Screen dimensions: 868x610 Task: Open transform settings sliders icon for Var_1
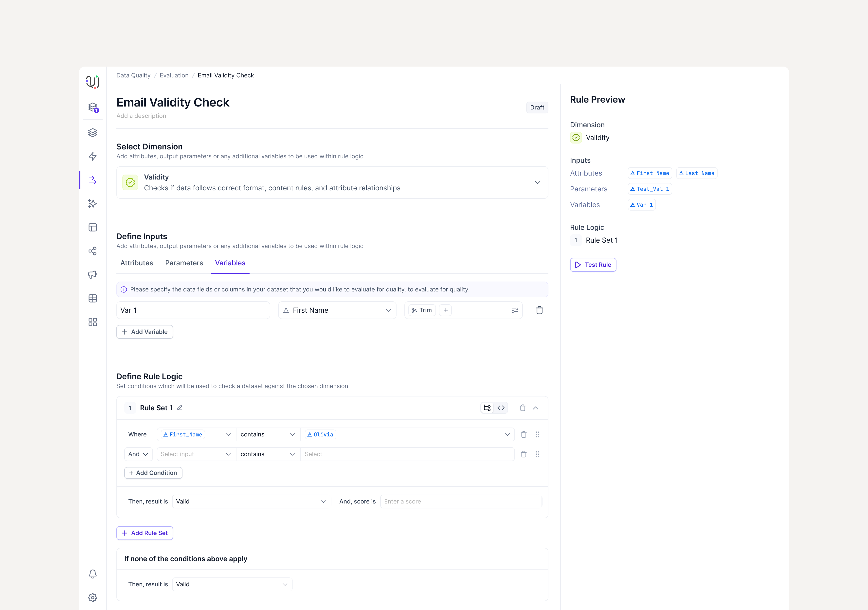pos(515,310)
